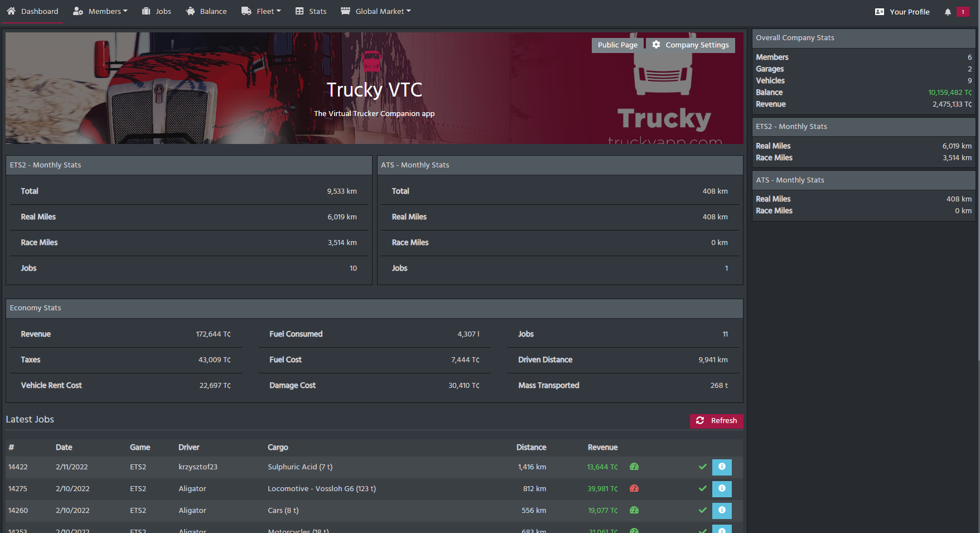Click driver name krzysztof23
Screen dimensions: 980x533
[198, 467]
